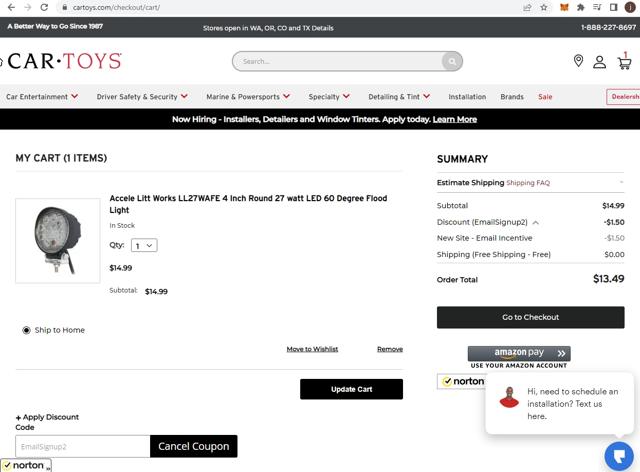Open the blue chat bubble icon
The height and width of the screenshot is (472, 640).
point(619,456)
